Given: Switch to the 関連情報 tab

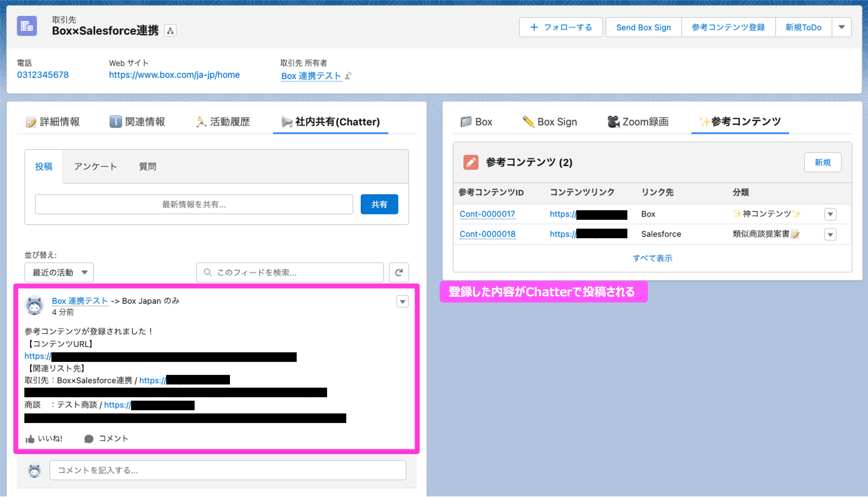Looking at the screenshot, I should pyautogui.click(x=137, y=122).
